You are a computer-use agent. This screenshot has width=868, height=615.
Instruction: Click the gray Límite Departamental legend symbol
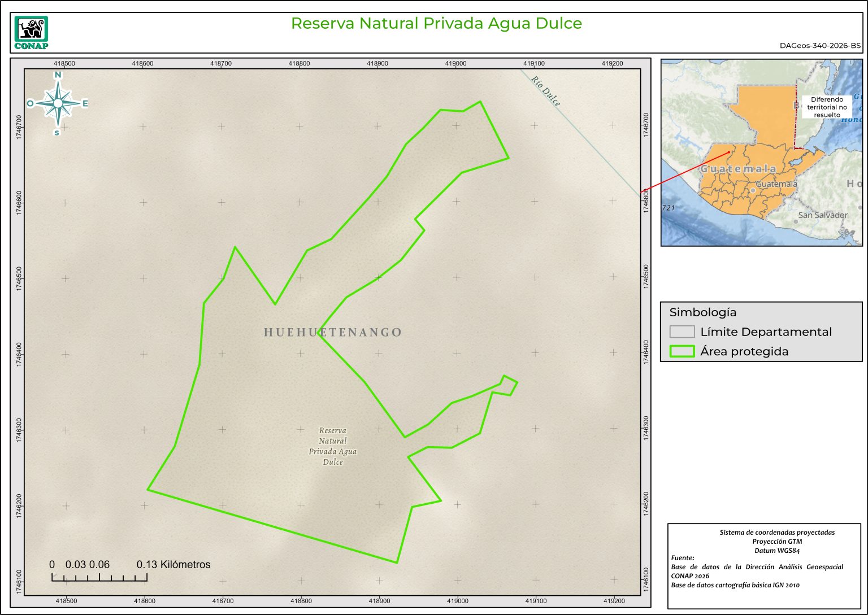682,332
